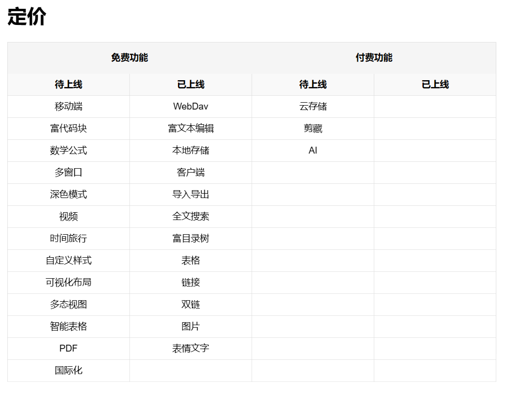The image size is (508, 420).
Task: Click the 数学公式 cell
Action: 68,151
